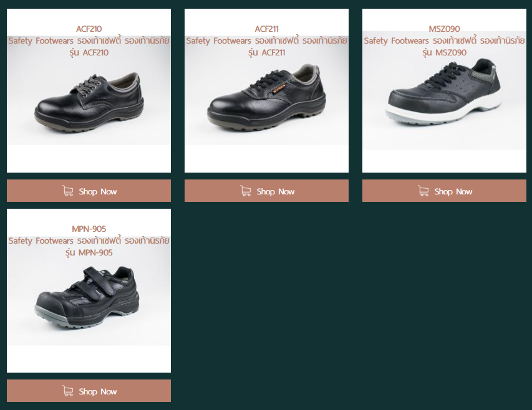Click Shop Now text for ACF210
Screen dimensions: 532x410
coord(98,191)
